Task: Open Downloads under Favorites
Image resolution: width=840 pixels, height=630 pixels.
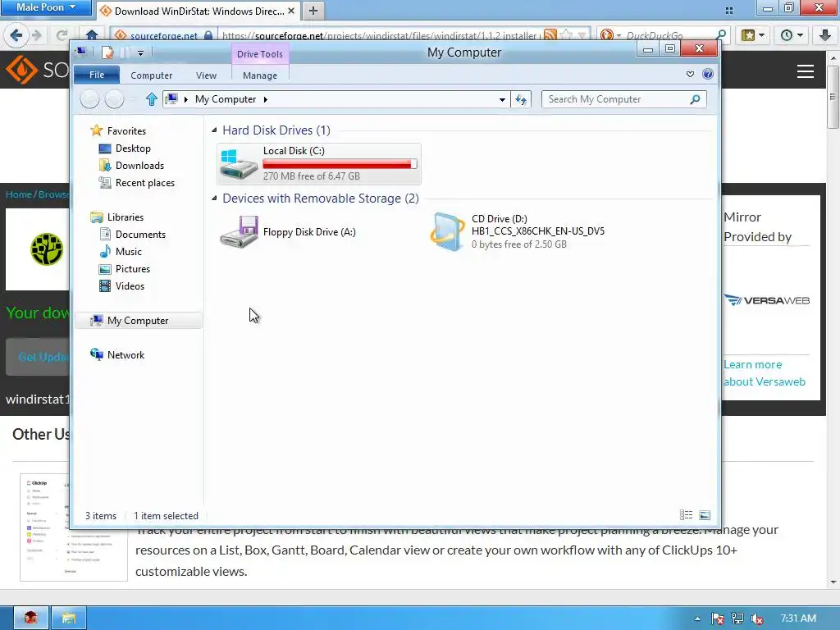Action: coord(139,166)
